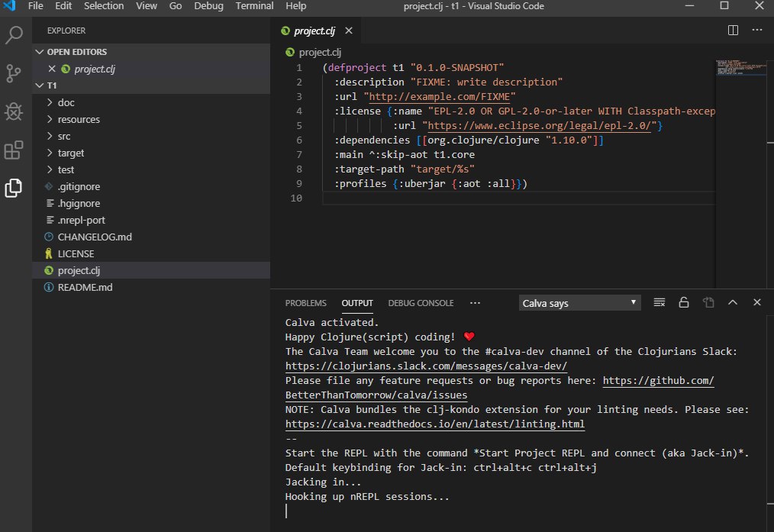Open CHANGELOG.md in the explorer
Screen dimensions: 774x532
click(x=95, y=237)
